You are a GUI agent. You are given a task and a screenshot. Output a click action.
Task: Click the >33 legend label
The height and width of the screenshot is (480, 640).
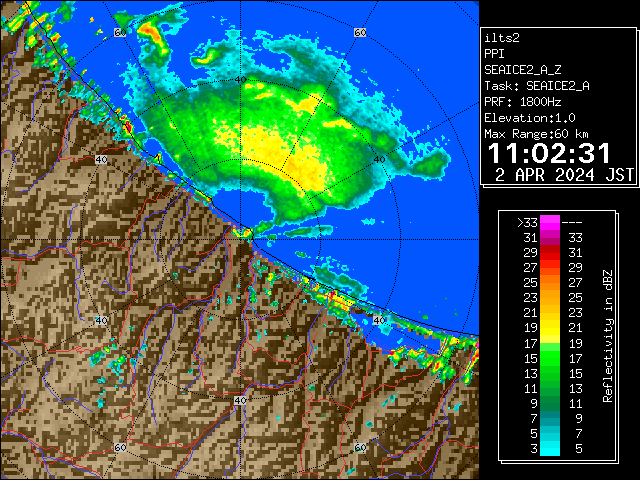click(527, 223)
